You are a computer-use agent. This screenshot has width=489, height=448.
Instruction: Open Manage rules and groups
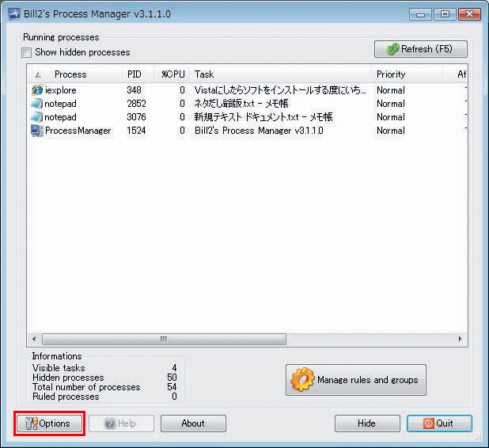point(356,380)
